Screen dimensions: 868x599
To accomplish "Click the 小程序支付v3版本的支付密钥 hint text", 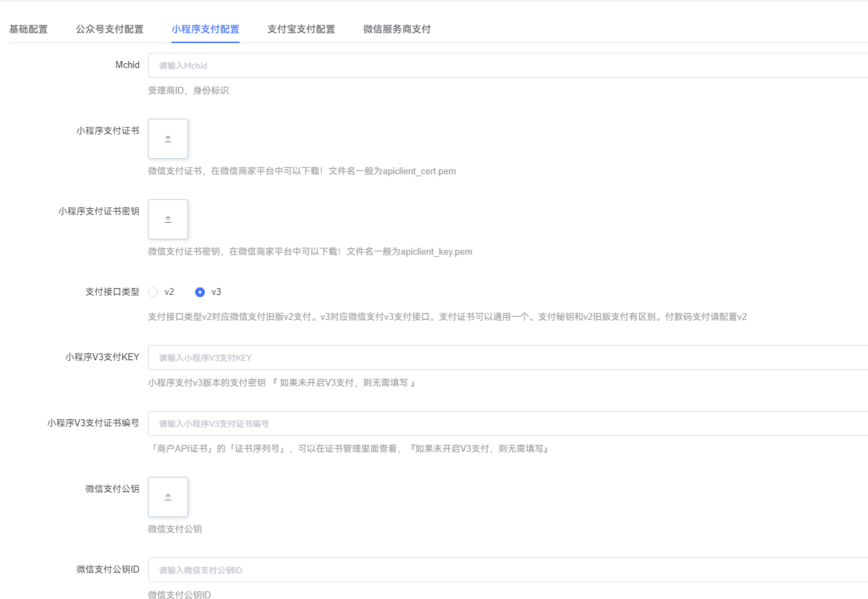I will click(x=282, y=382).
